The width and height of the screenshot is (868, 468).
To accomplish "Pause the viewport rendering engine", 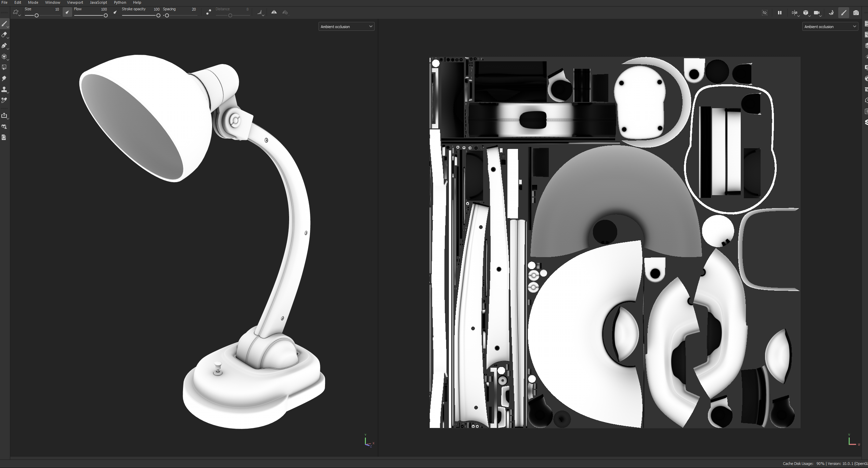I will [779, 13].
